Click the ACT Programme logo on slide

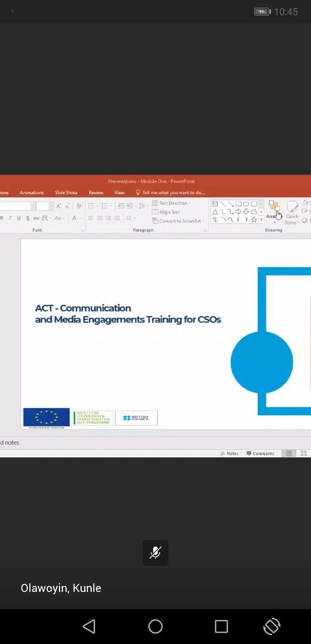coord(92,418)
